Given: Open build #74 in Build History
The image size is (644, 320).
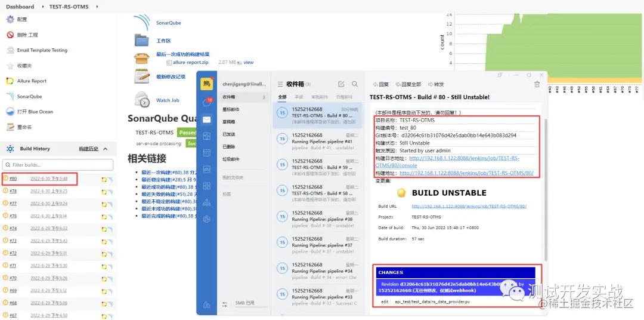Looking at the screenshot, I should (x=13, y=228).
